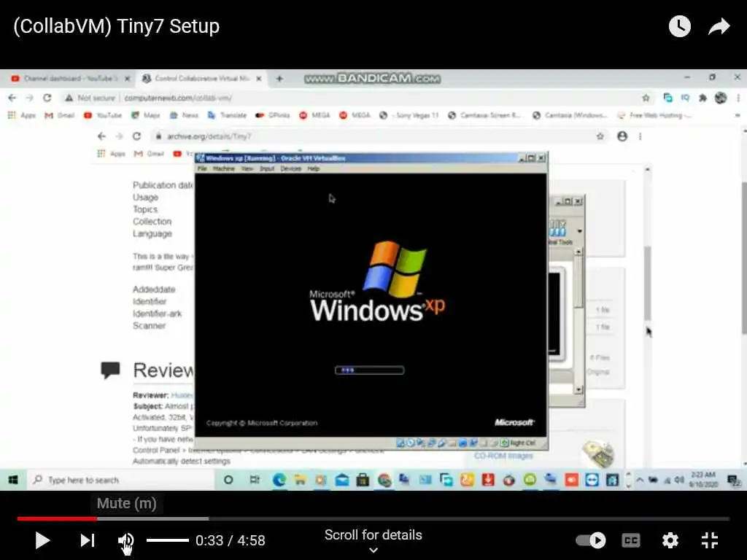Share the video with arrow icon
The height and width of the screenshot is (560, 747).
[719, 27]
